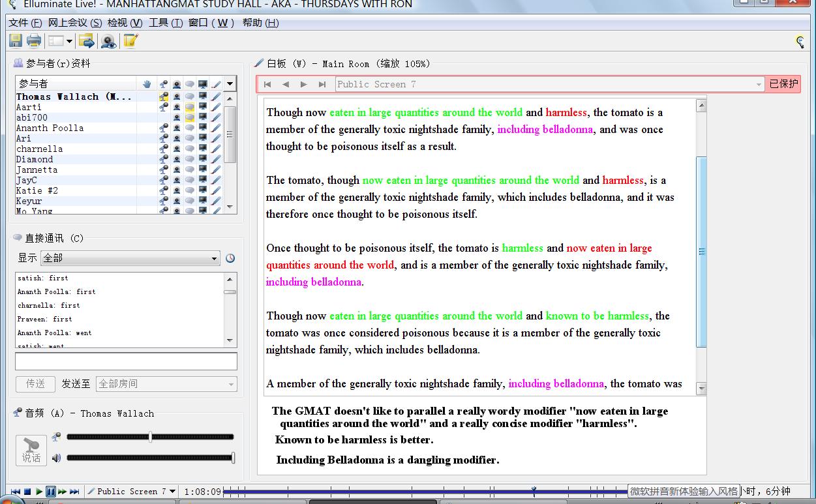Select participant Katie #2

point(37,190)
